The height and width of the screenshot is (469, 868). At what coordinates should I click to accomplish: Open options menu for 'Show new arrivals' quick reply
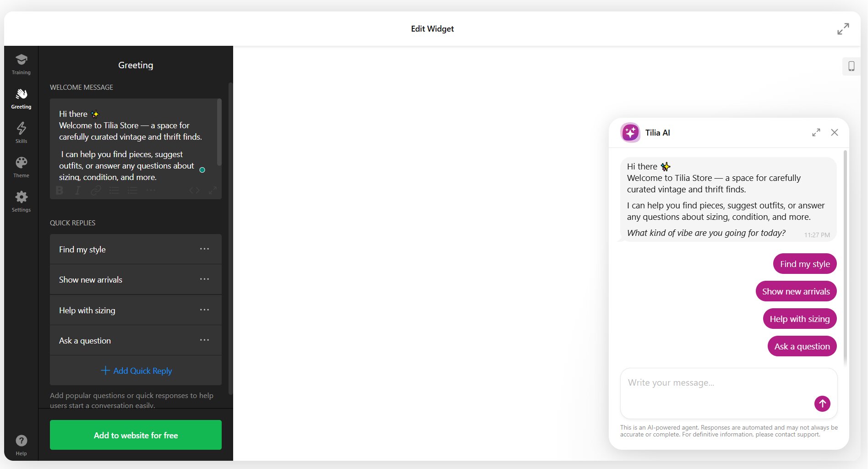point(204,279)
